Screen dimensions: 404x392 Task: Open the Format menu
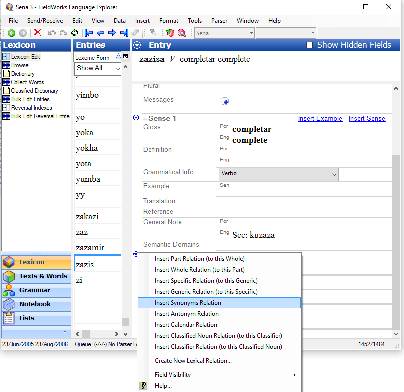tap(169, 21)
